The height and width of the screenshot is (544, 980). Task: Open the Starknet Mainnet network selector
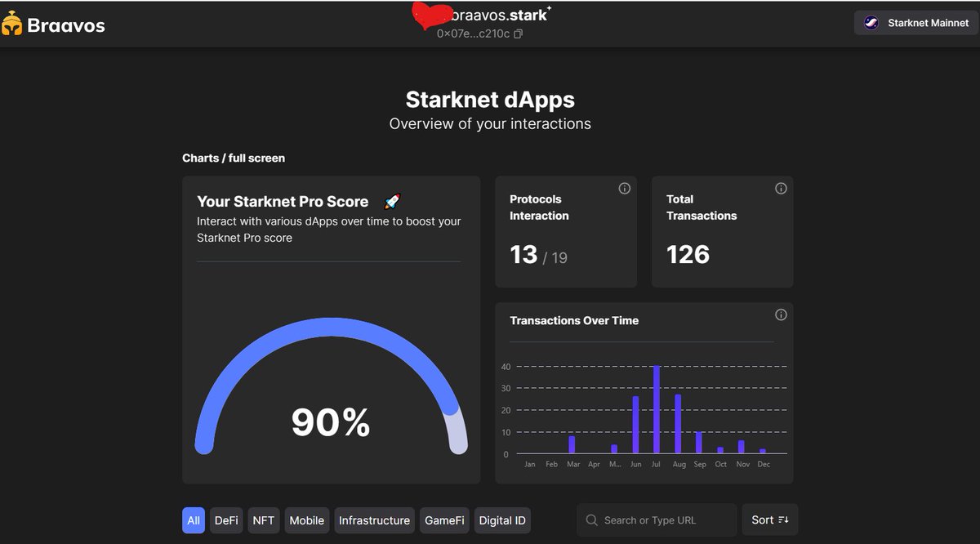915,23
